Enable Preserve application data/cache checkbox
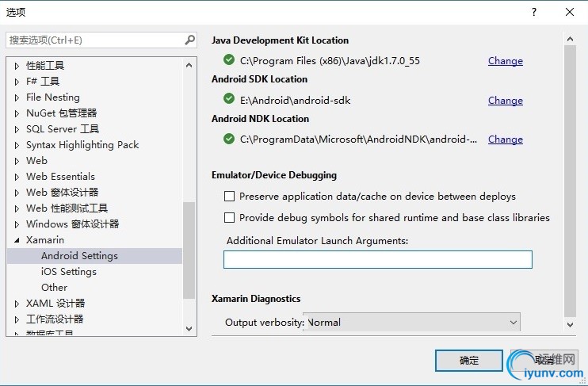 tap(230, 196)
